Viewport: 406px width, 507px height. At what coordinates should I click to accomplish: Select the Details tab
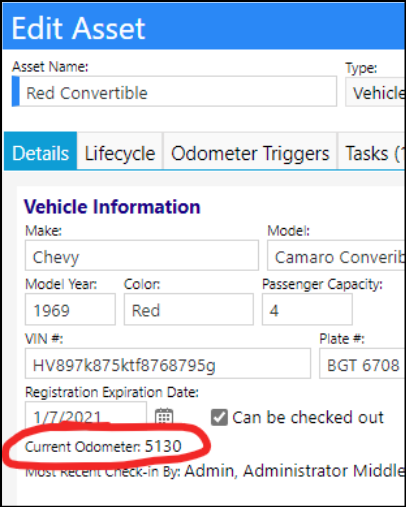point(41,151)
